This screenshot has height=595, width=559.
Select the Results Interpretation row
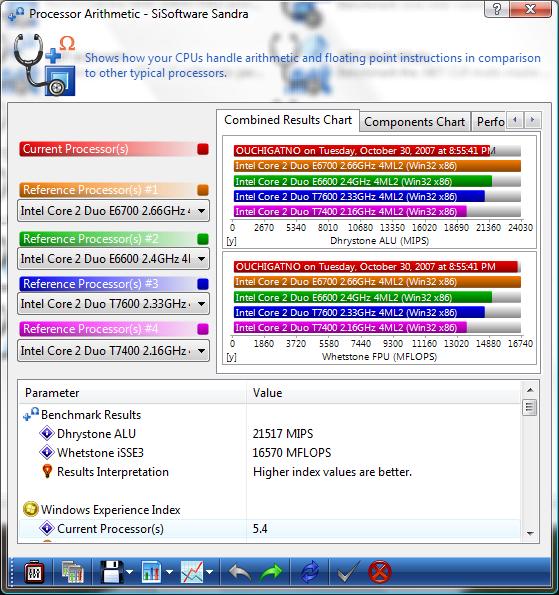tap(269, 472)
